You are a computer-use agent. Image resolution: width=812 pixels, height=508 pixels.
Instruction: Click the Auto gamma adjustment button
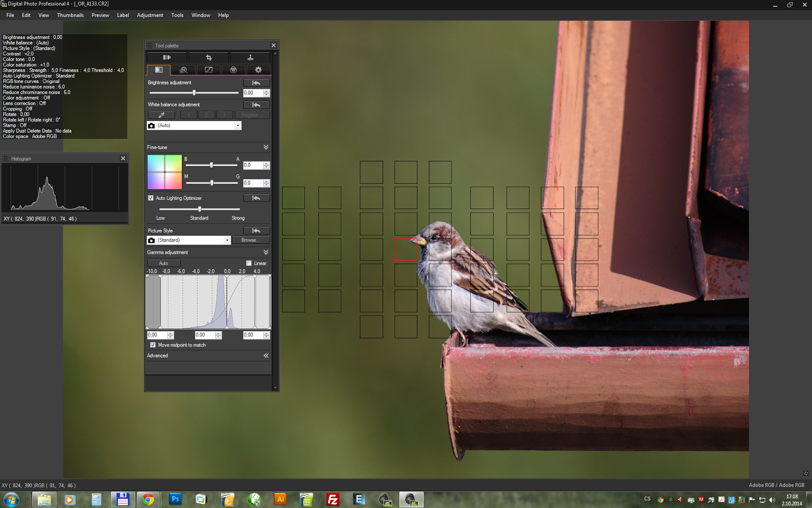point(163,264)
